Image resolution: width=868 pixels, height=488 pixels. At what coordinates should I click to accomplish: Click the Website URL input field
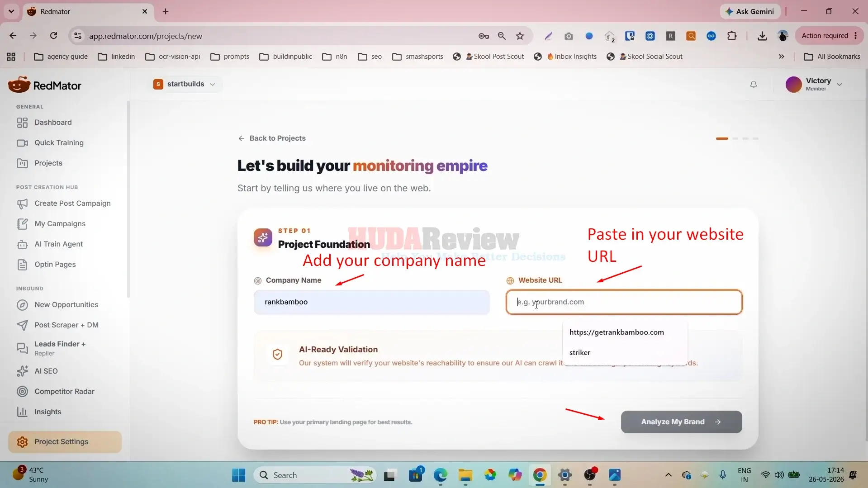pos(624,302)
